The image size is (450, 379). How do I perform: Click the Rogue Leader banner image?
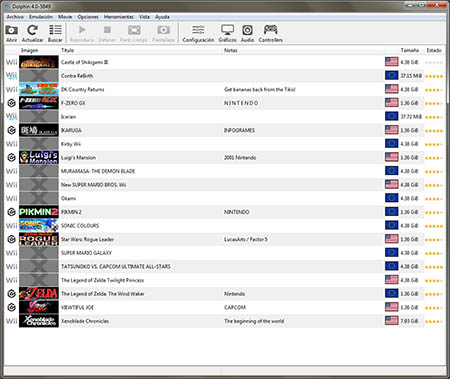(x=39, y=239)
